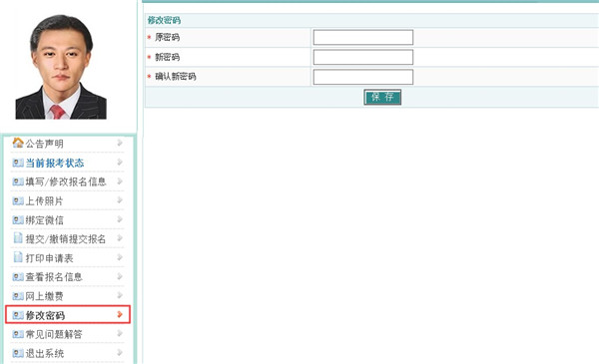Click the orange arrow on the 修改密码 row

point(120,314)
